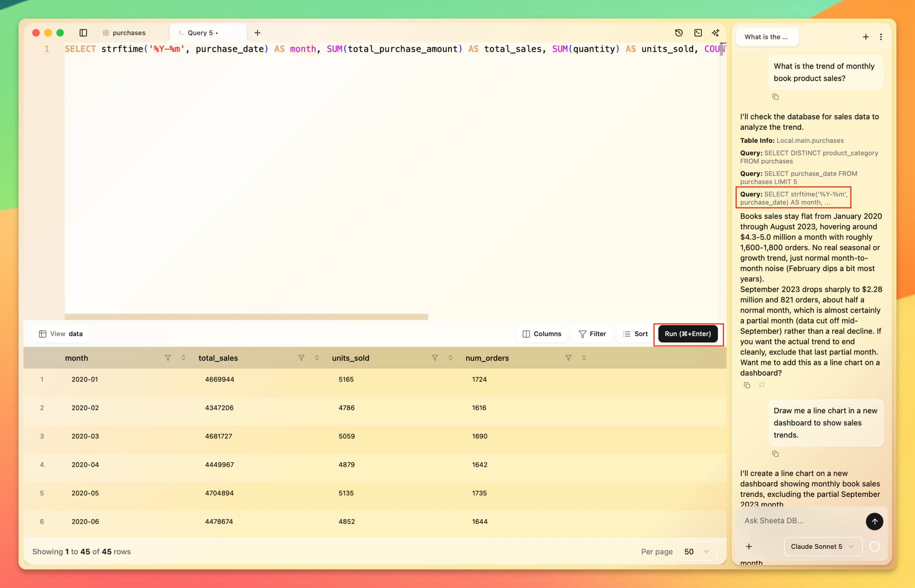915x588 pixels.
Task: Run the query with Run button
Action: pyautogui.click(x=688, y=334)
